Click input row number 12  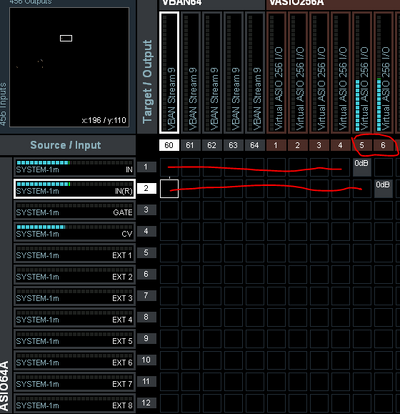click(x=146, y=403)
